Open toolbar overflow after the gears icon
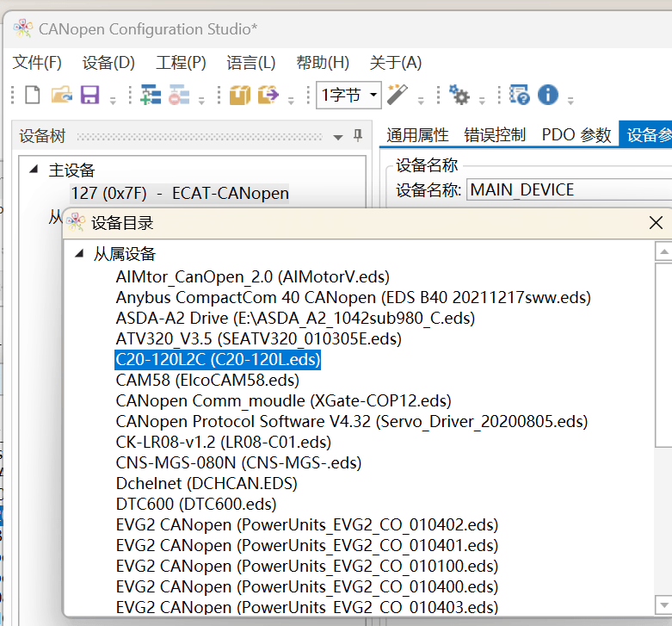Image resolution: width=672 pixels, height=626 pixels. coord(482,102)
